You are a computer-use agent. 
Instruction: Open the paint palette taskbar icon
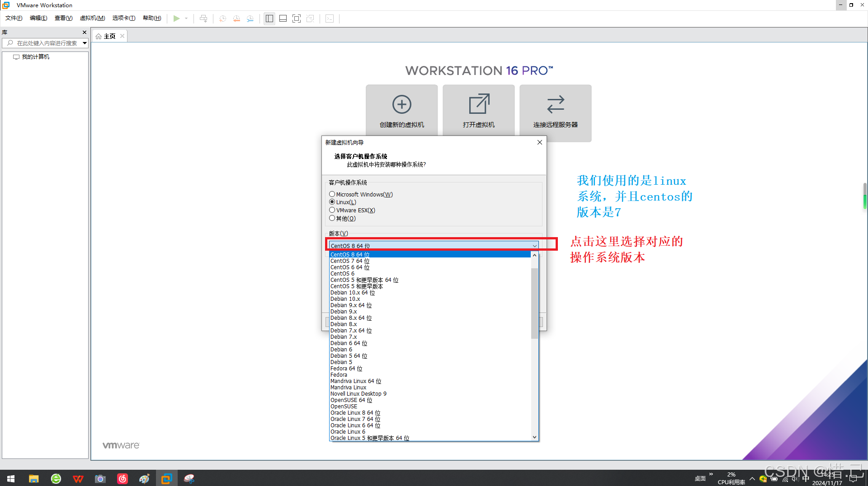[x=144, y=478]
